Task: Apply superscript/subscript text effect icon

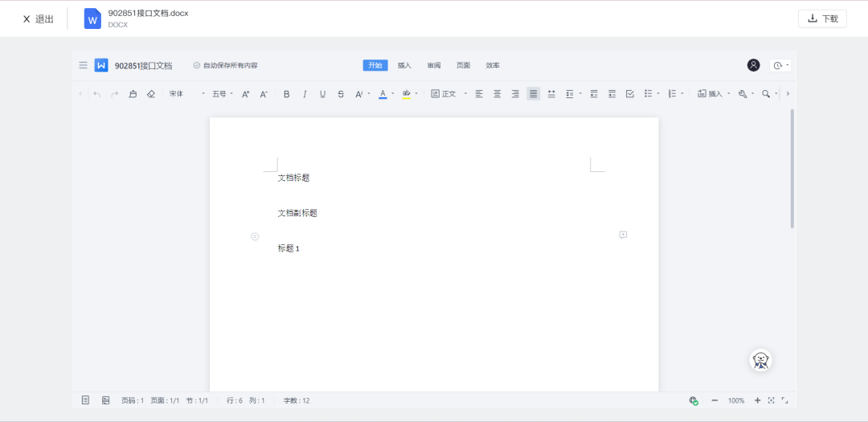Action: click(358, 94)
